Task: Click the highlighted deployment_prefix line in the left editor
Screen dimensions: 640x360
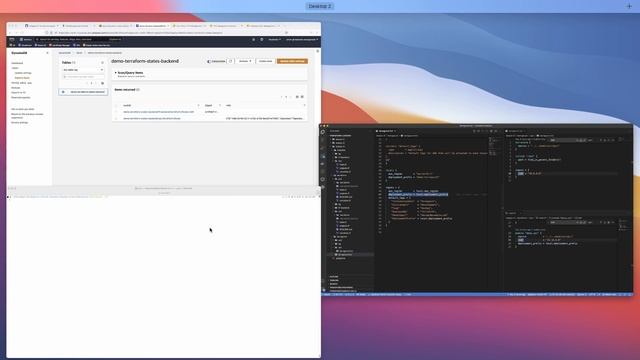Action: click(418, 195)
